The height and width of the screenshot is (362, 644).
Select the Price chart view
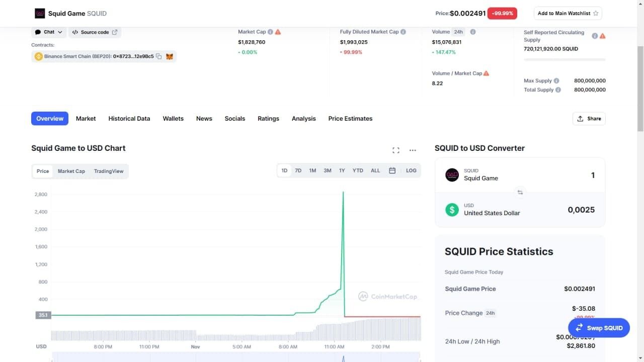click(x=43, y=171)
